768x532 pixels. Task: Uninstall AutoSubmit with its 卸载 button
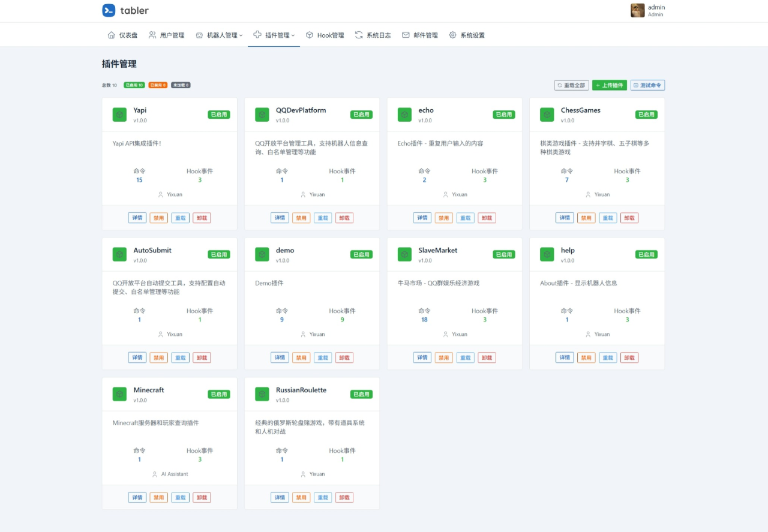pyautogui.click(x=202, y=357)
